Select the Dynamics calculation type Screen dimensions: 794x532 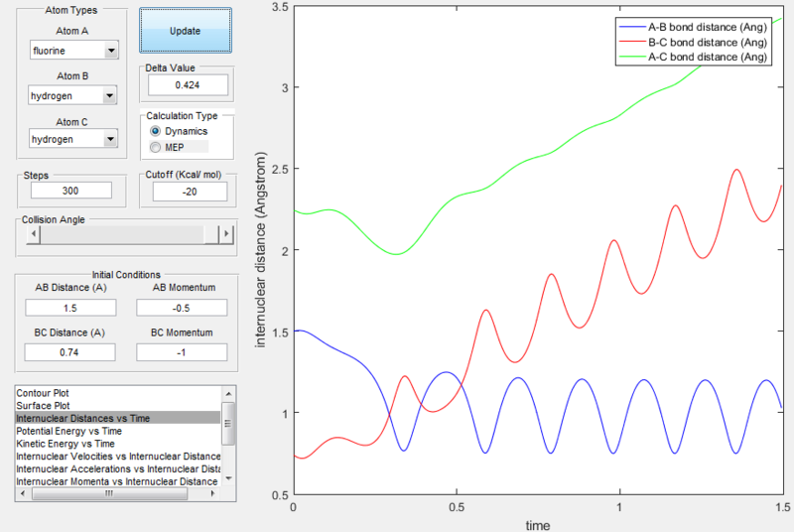pos(179,131)
